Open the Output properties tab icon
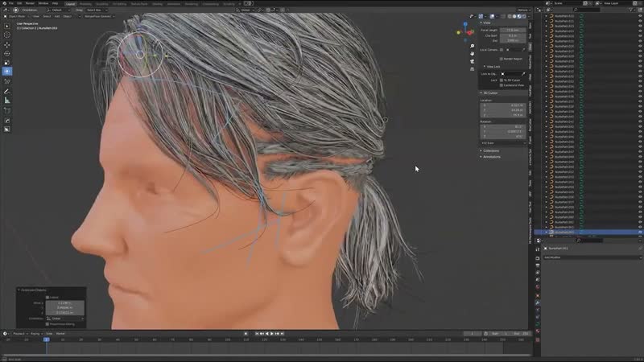The height and width of the screenshot is (362, 644). point(537,265)
